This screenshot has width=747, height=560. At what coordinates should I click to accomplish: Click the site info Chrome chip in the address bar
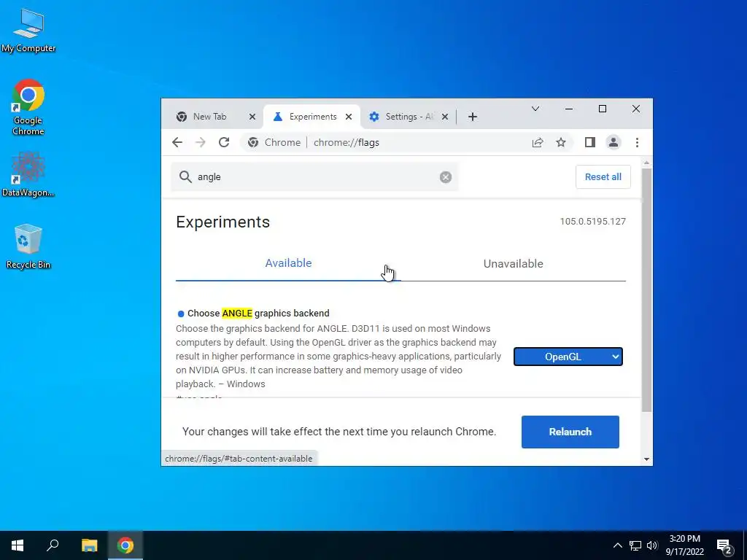click(x=274, y=142)
